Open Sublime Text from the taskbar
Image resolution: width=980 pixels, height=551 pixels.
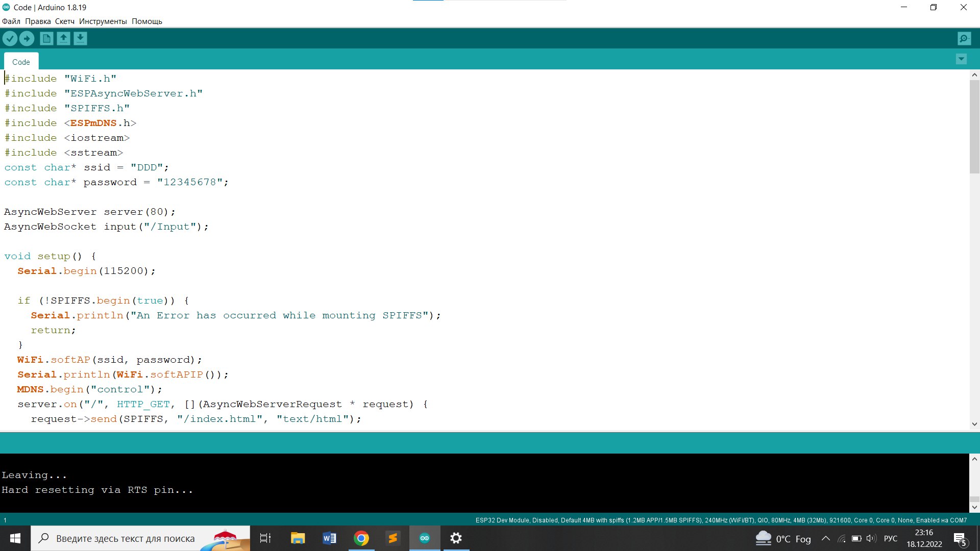tap(393, 538)
